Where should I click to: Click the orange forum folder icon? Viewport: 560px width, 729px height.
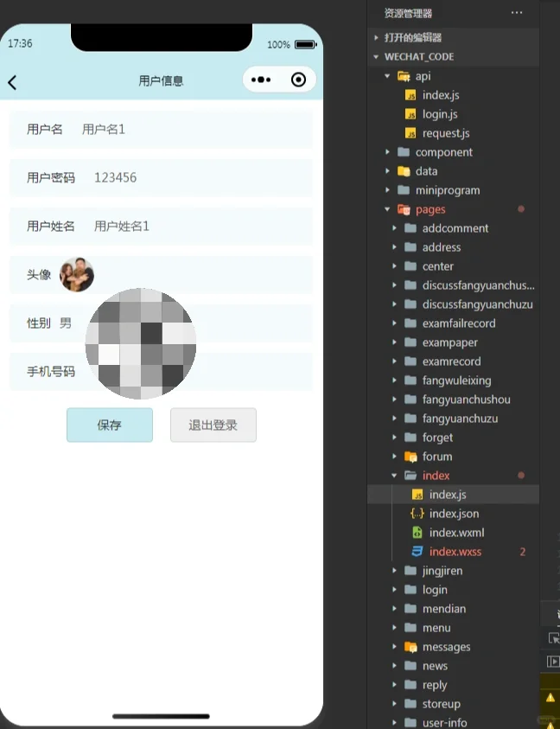(410, 457)
